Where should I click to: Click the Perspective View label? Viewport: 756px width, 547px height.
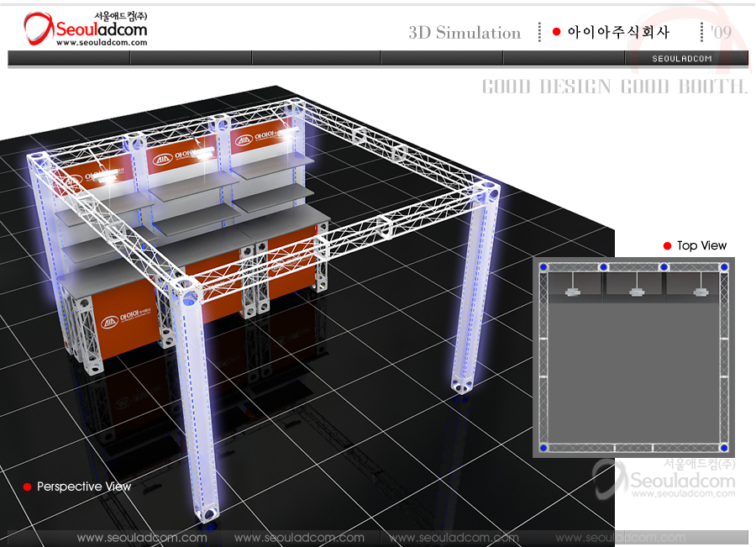click(x=84, y=487)
